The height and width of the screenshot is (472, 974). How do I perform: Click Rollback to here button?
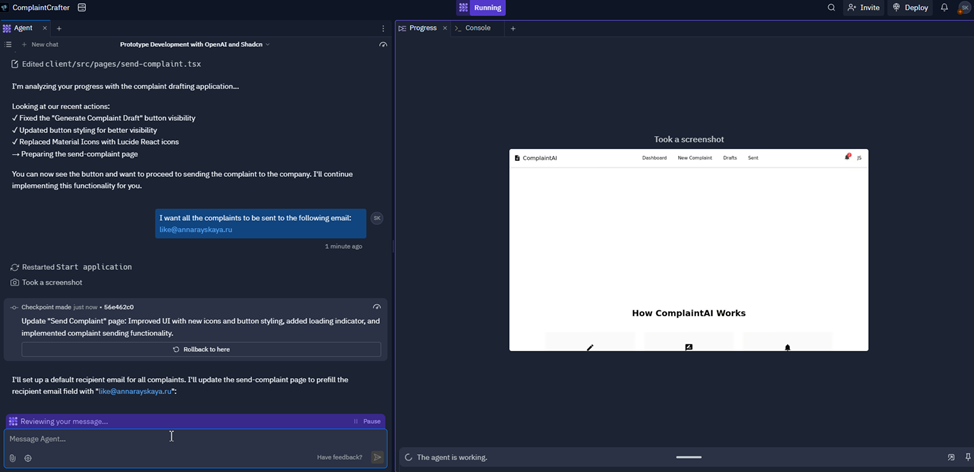coord(201,350)
